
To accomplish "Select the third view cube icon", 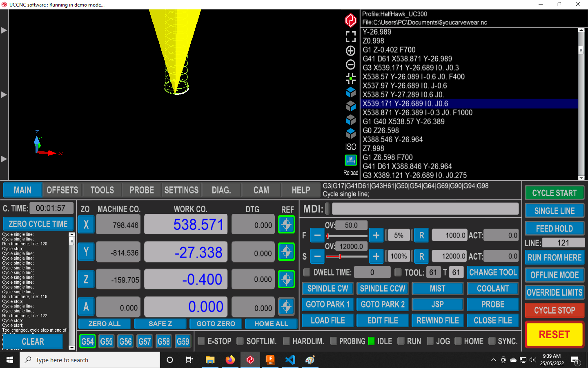I will tap(350, 119).
